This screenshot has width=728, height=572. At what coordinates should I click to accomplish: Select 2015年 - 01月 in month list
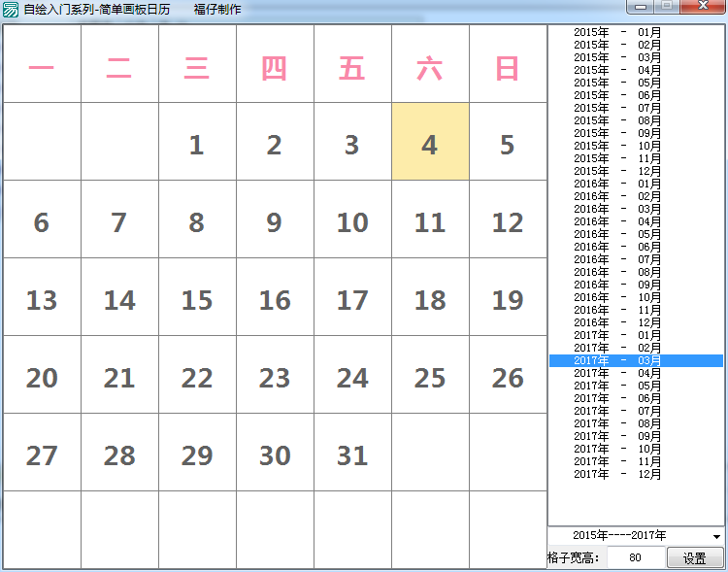coord(617,32)
